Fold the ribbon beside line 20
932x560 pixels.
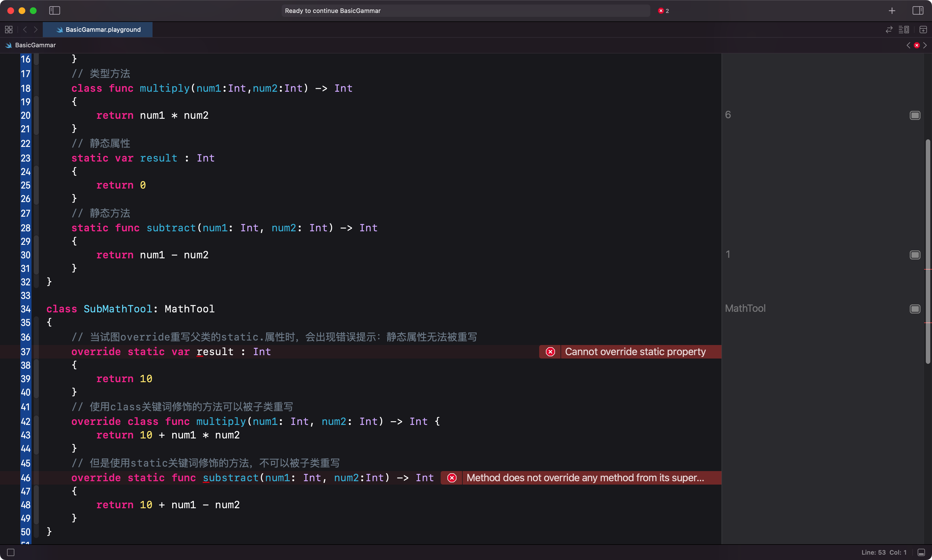[36, 115]
